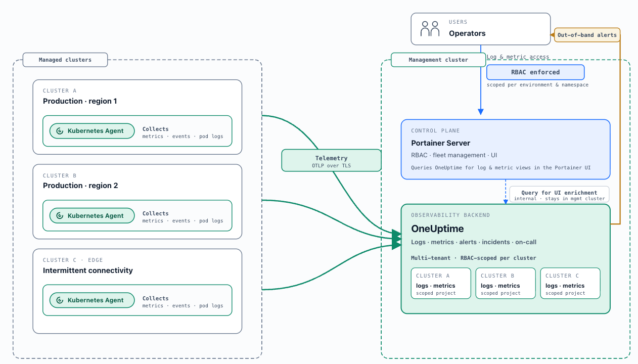
Task: Click the Collects label in Cluster C Edge
Action: [x=156, y=298]
